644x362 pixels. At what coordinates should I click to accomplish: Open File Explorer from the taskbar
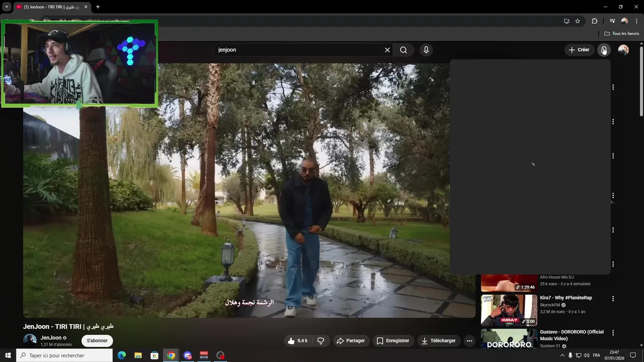(x=138, y=355)
